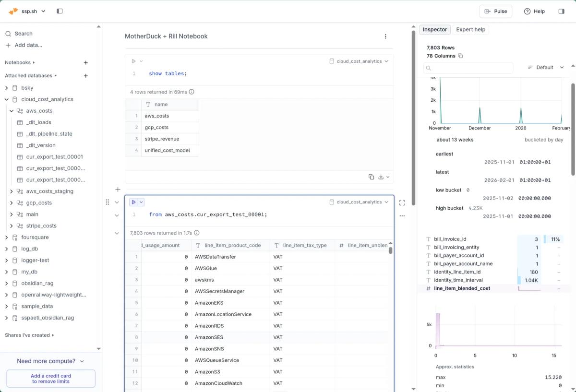Select the unified_cost_model result row
The image size is (576, 392).
pos(162,150)
